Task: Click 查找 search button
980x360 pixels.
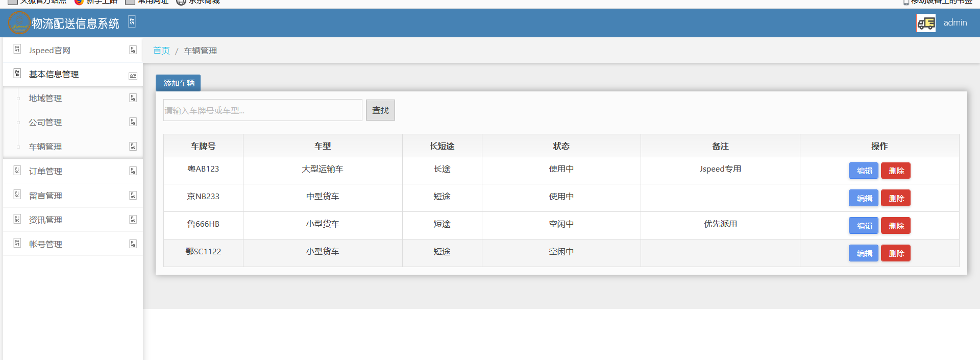Action: 380,110
